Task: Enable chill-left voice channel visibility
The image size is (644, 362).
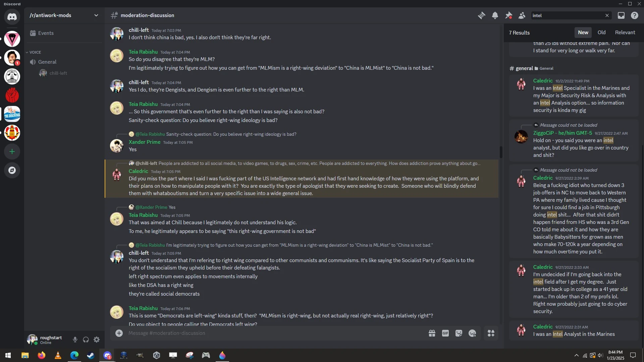Action: (x=58, y=73)
